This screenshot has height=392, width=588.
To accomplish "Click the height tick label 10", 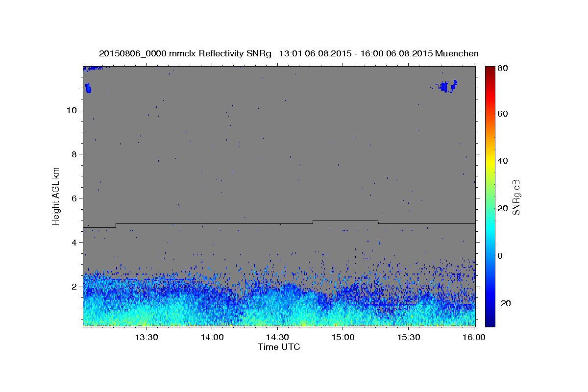I will click(71, 110).
